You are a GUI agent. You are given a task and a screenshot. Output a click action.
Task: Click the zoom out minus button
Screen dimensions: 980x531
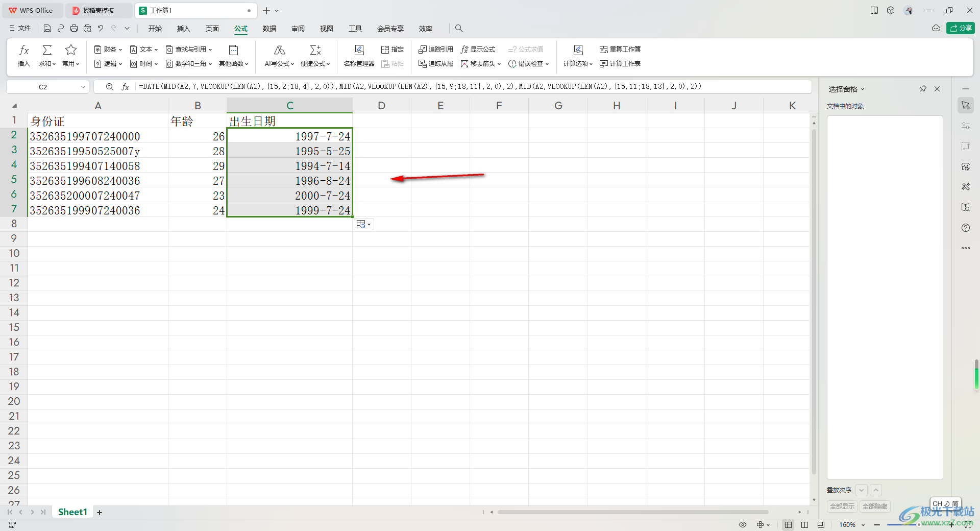tap(877, 525)
